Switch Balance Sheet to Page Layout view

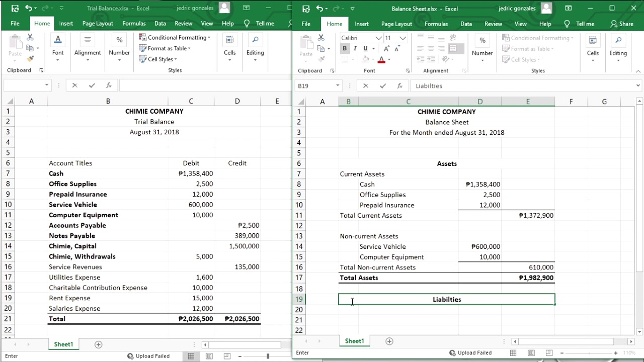(531, 353)
